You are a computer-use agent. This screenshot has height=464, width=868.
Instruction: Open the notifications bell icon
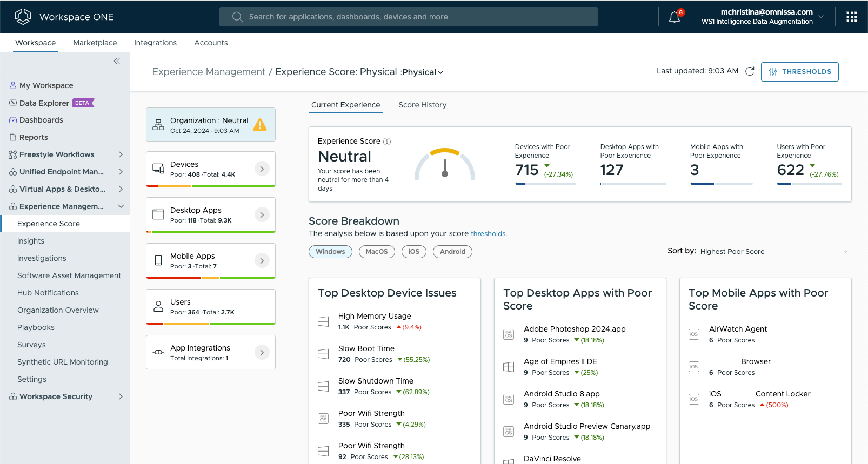(x=674, y=17)
